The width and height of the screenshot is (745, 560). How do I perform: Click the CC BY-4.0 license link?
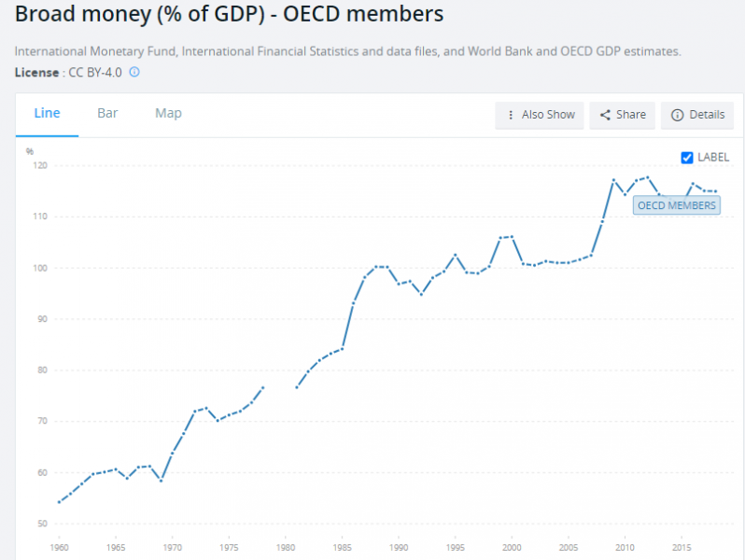(x=95, y=72)
